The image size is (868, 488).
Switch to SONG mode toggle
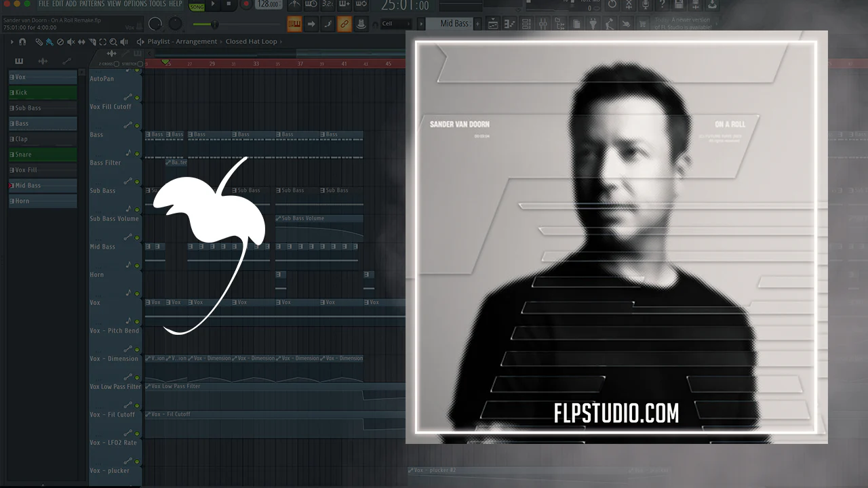[197, 6]
